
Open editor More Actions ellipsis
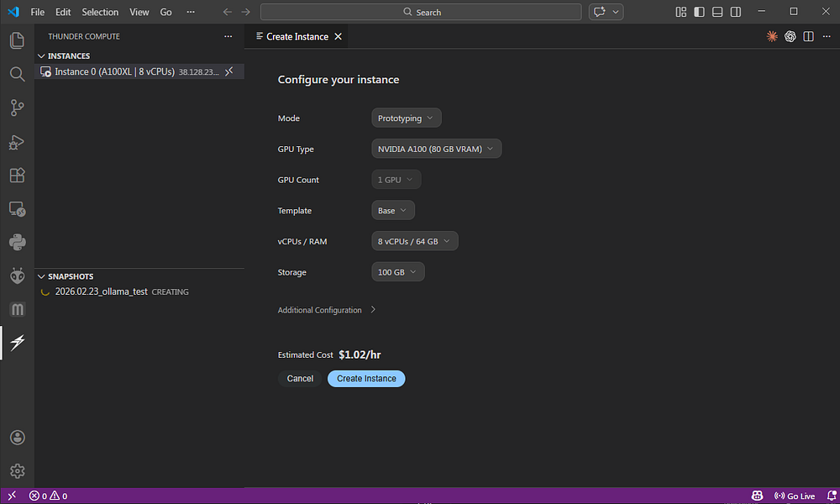pos(827,36)
